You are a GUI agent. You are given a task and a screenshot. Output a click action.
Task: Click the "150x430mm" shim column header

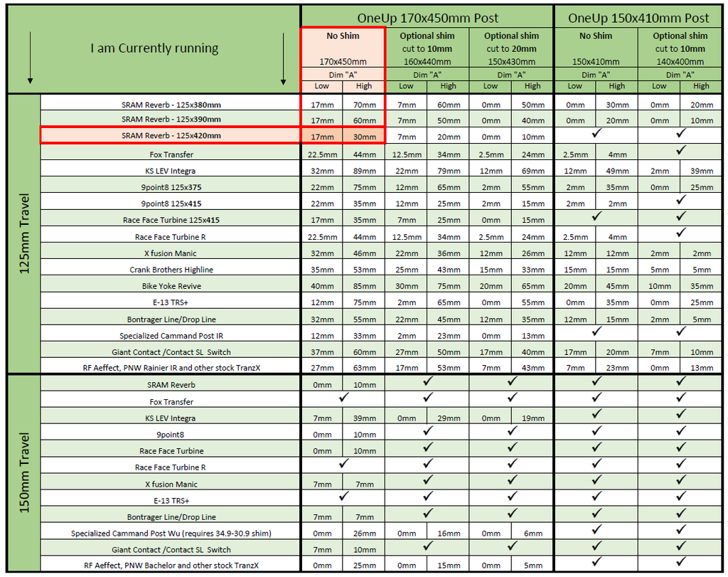[511, 61]
